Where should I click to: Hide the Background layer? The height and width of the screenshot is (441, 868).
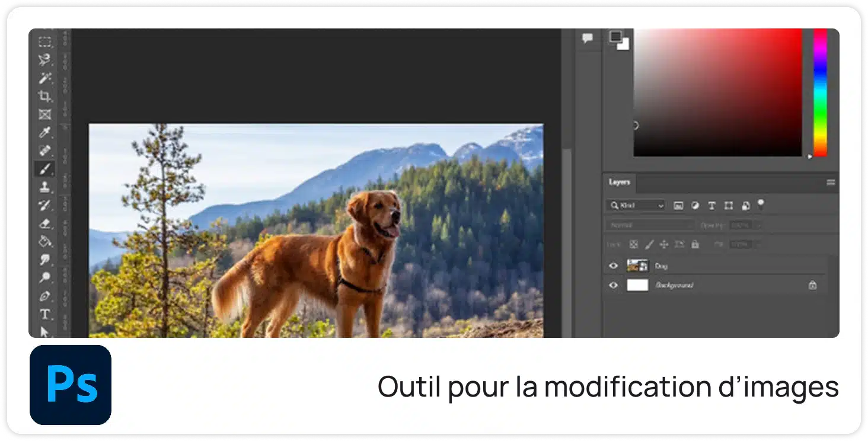(613, 285)
